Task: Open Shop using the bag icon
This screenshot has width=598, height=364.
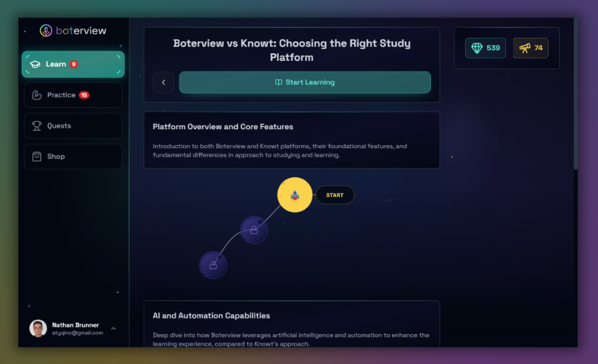Action: (37, 156)
